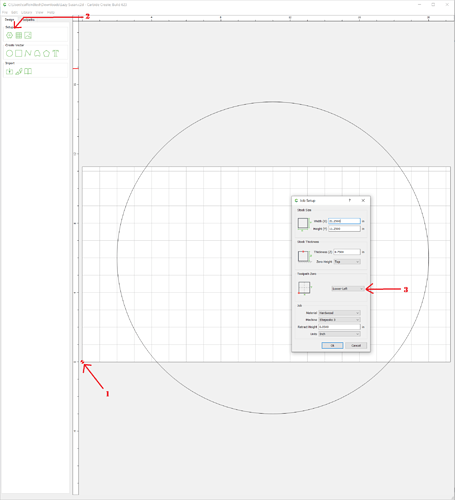Open the Edit menu

14,12
